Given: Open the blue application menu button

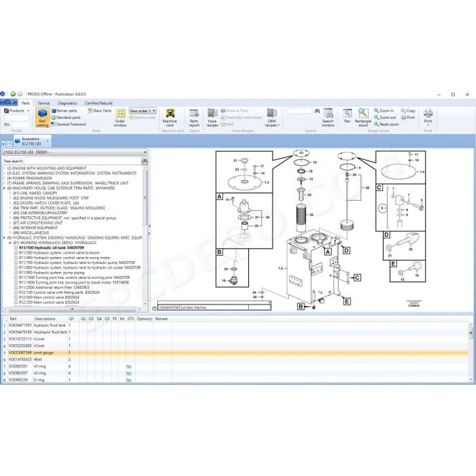Looking at the screenshot, I should tap(8, 102).
